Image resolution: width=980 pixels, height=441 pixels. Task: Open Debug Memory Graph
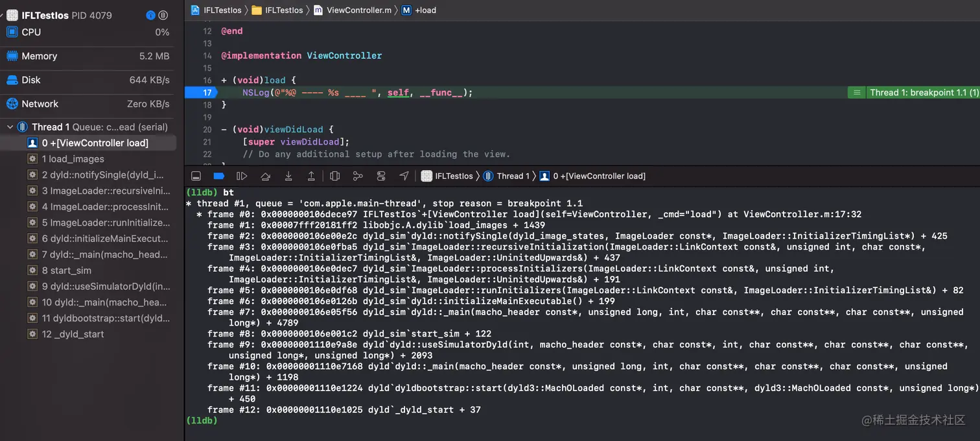(358, 176)
